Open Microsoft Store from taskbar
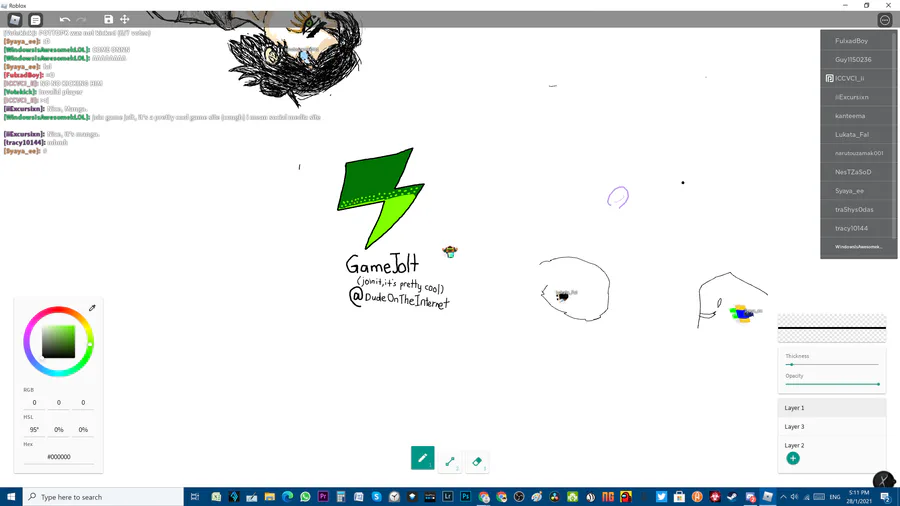Viewport: 900px width, 506px height. 679,497
